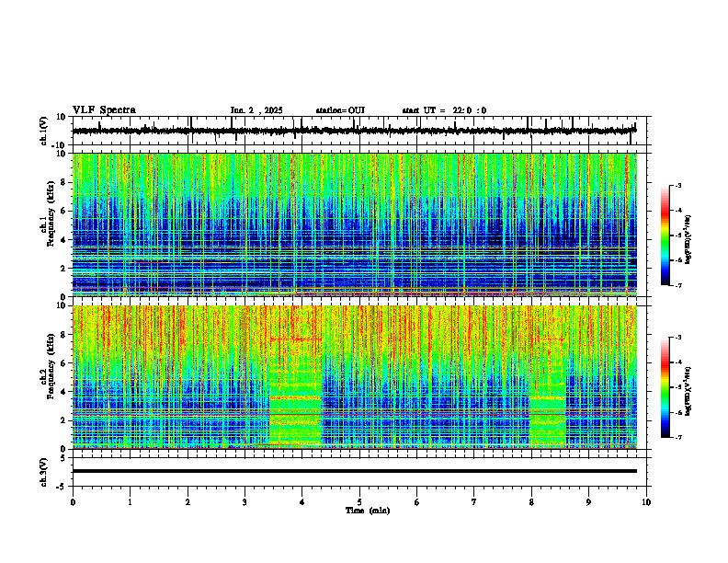728x563 pixels.
Task: Click time-axis tick label "3" at bottom
Action: (245, 502)
